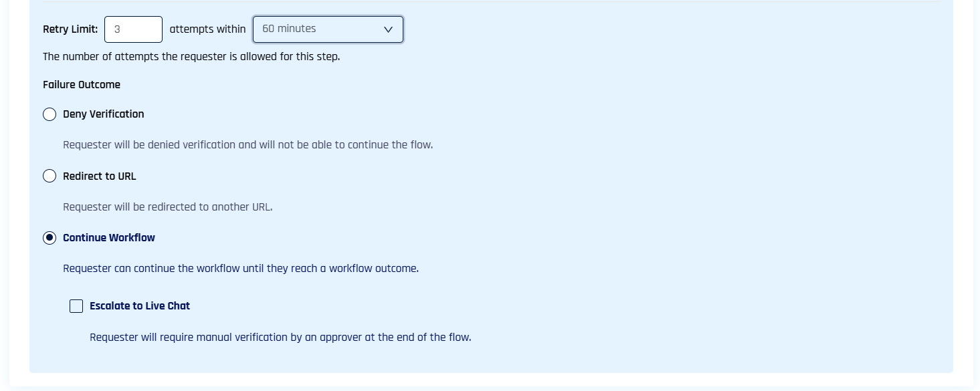This screenshot has height=391, width=980.
Task: Click the Failure Outcome heading
Action: [x=82, y=85]
